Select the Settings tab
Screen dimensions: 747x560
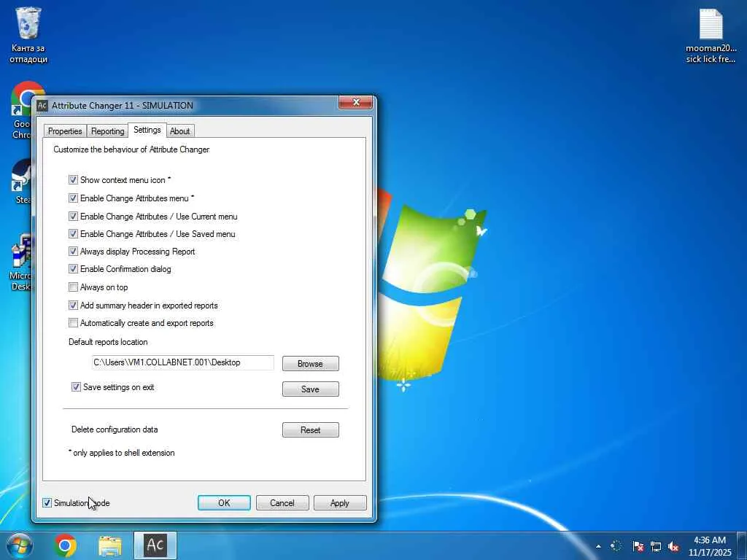point(147,130)
